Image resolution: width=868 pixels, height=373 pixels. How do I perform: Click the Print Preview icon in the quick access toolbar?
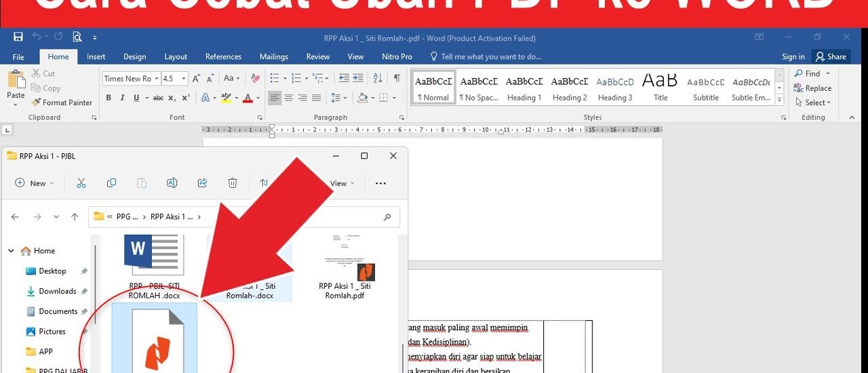(x=77, y=37)
